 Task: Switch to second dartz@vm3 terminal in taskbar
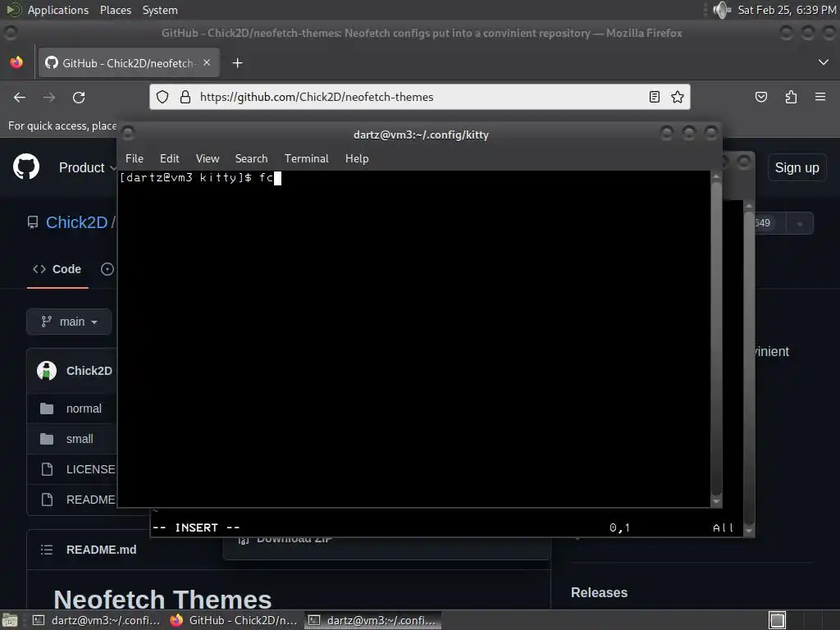pos(373,620)
